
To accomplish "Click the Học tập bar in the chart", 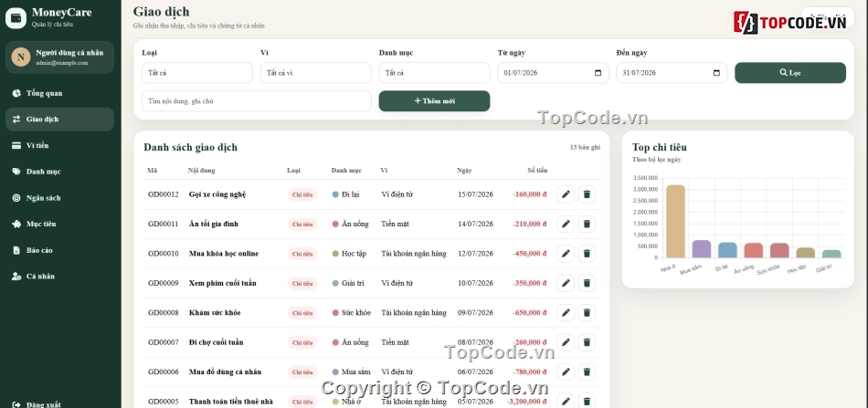I will (806, 253).
